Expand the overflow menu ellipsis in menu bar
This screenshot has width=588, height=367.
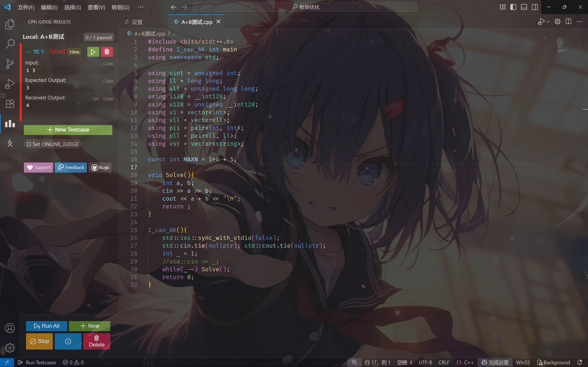point(141,7)
